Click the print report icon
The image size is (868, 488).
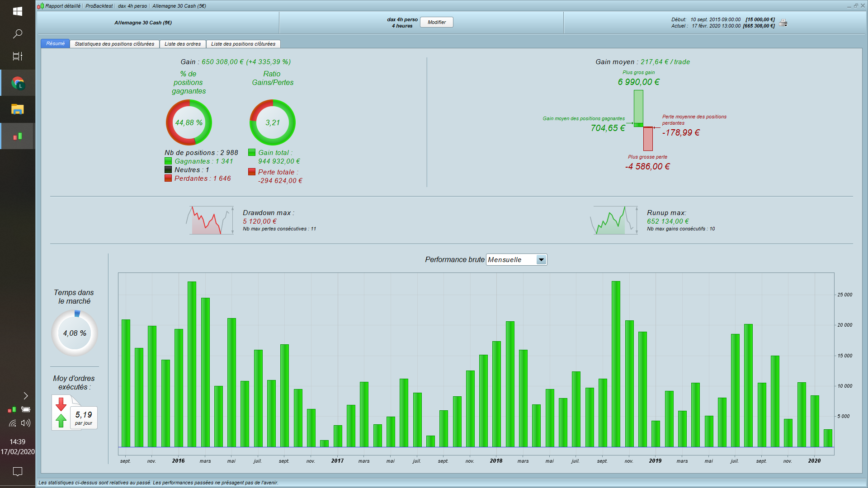click(x=783, y=23)
